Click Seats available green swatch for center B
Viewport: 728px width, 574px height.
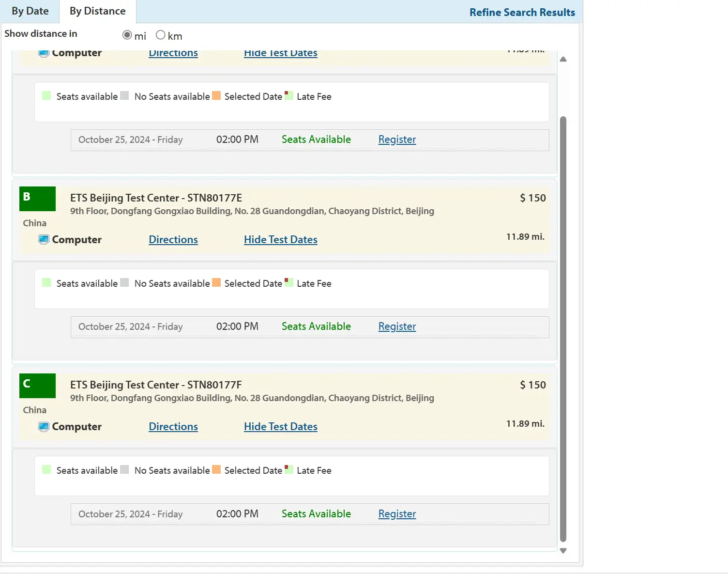point(46,282)
